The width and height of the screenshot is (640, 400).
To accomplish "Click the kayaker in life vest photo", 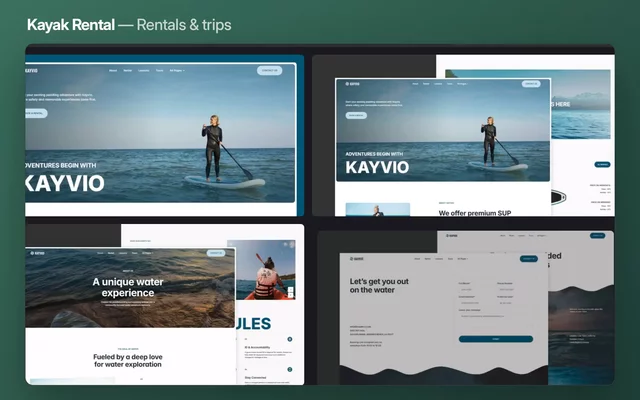I will [x=261, y=270].
